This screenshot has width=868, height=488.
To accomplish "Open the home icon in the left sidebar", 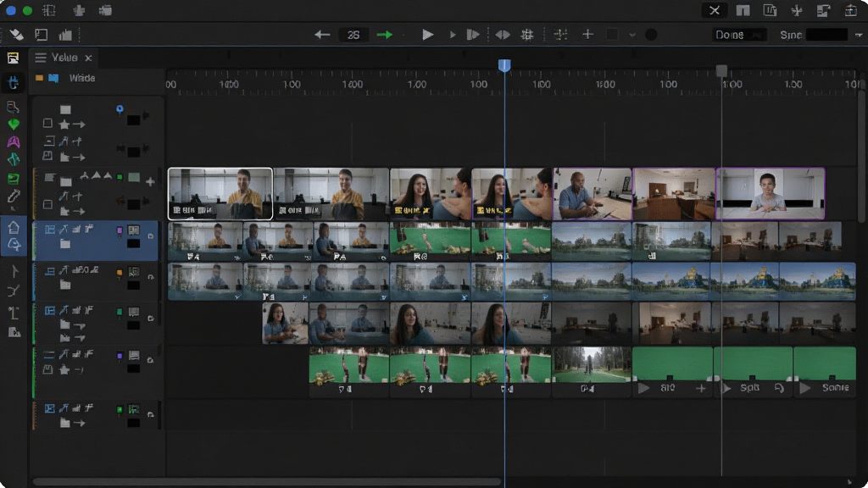I will (14, 227).
